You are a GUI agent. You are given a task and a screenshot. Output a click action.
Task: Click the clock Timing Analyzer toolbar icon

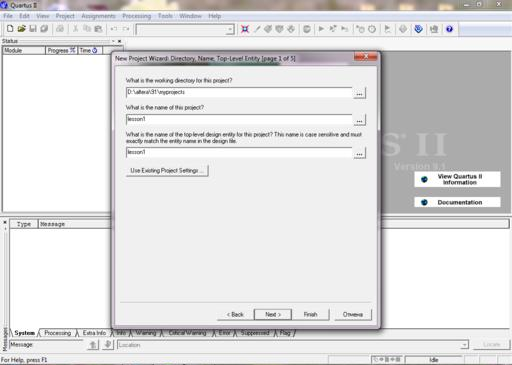click(372, 29)
